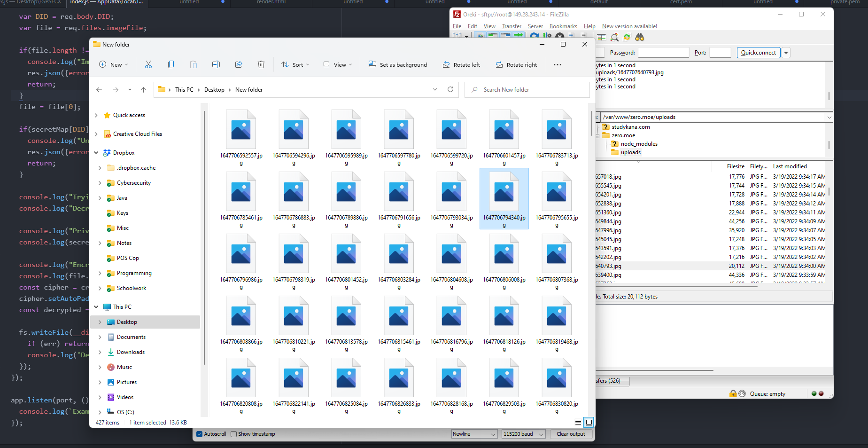The image size is (868, 448).
Task: Go back with the Explorer back arrow
Action: 99,90
